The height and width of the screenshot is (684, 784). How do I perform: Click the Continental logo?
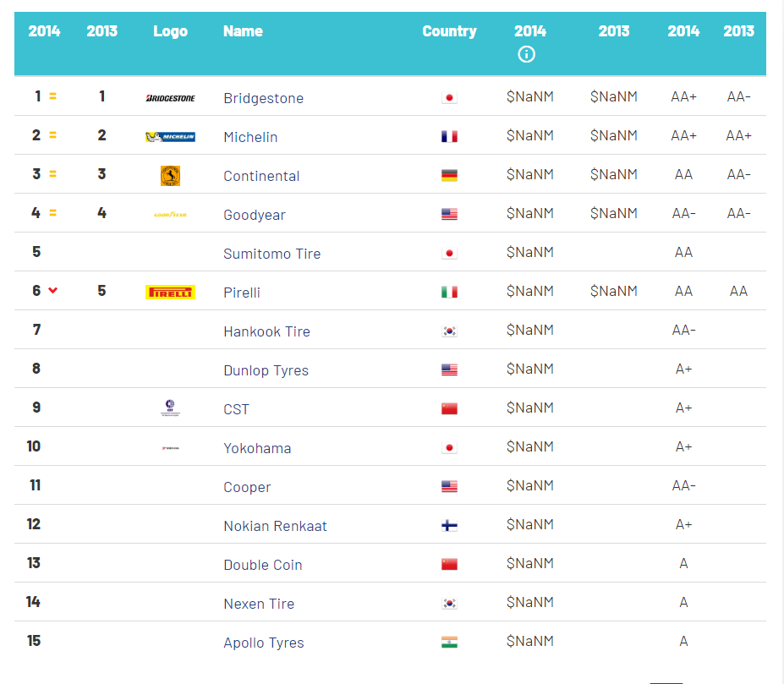pos(171,176)
